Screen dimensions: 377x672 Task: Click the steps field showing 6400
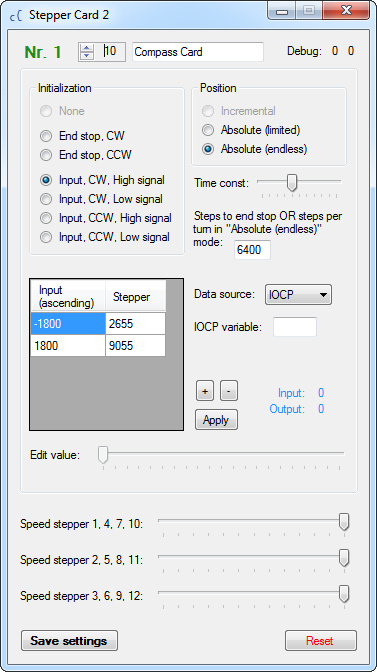[253, 250]
